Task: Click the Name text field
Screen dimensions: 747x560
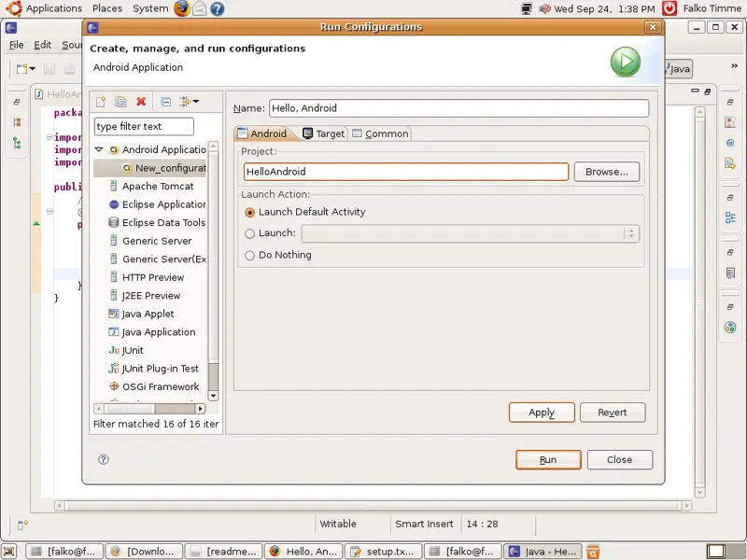Action: 458,108
